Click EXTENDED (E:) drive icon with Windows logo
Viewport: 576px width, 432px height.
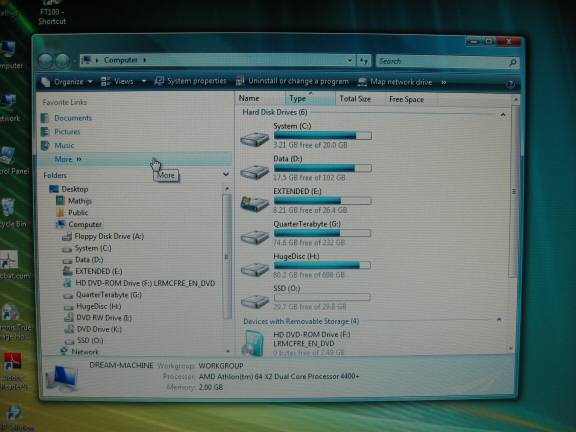coord(254,204)
